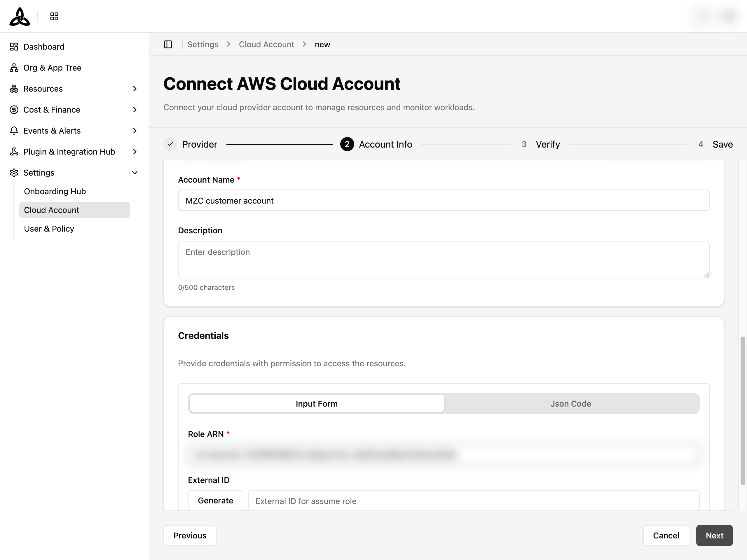Toggle the sidebar panel icon
This screenshot has width=747, height=560.
pyautogui.click(x=168, y=44)
